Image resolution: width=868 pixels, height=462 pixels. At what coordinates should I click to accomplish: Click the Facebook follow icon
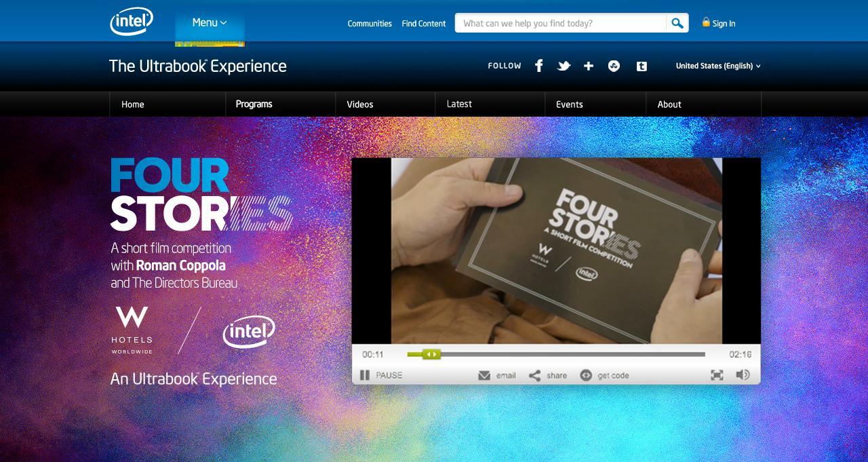(538, 66)
